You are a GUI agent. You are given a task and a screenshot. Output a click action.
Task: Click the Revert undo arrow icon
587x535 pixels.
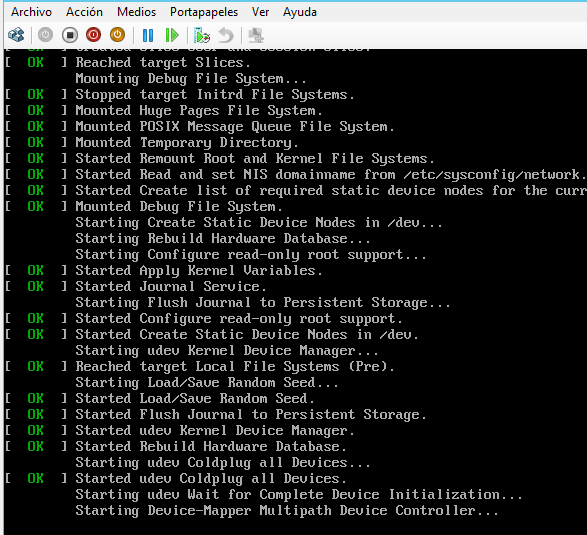226,35
